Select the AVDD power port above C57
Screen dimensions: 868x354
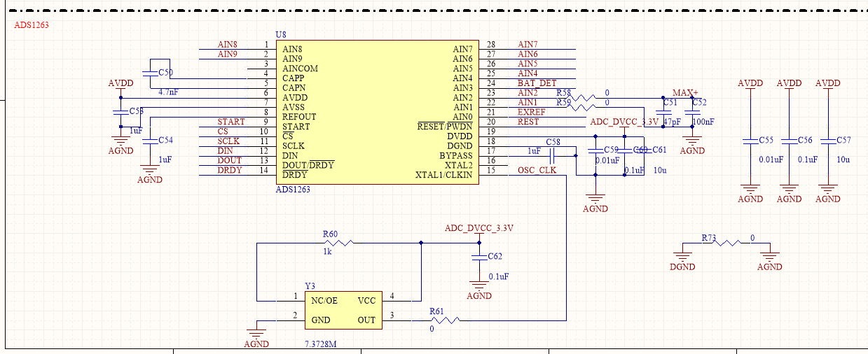tap(828, 84)
